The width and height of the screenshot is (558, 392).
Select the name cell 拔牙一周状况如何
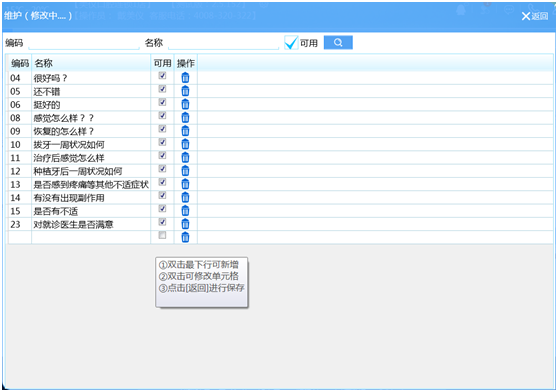point(91,144)
